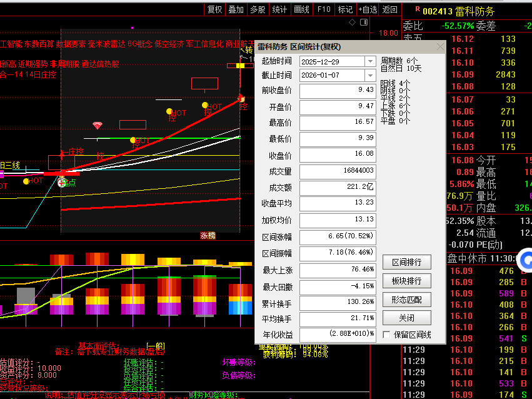
Task: Click the blue floating assistant circle icon
Action: point(524,259)
